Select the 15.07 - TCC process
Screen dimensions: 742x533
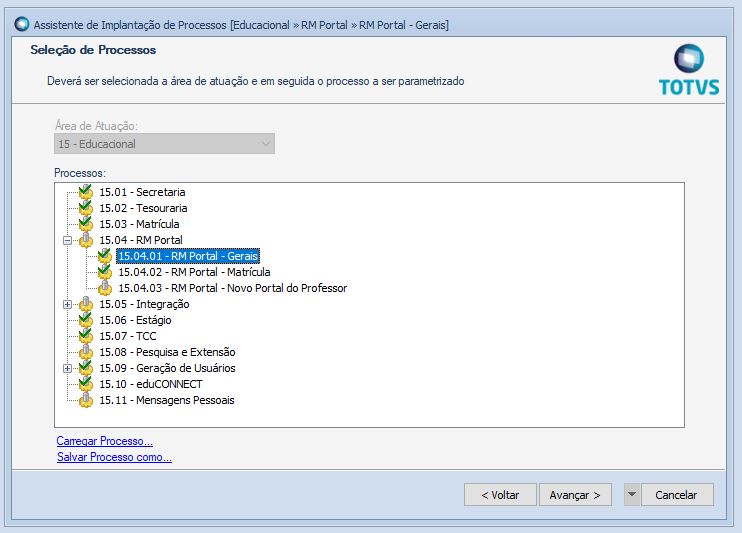[x=127, y=336]
